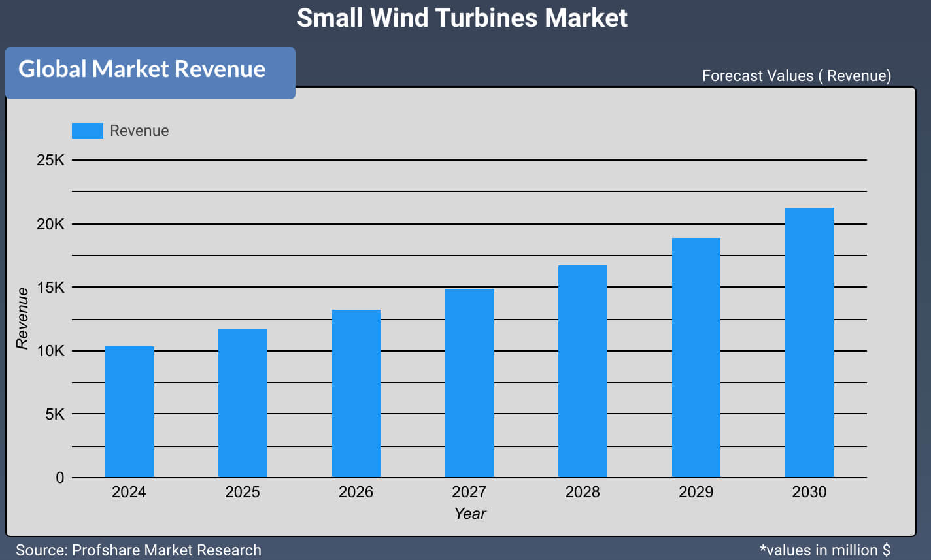Click the 15K y-axis label
The width and height of the screenshot is (931, 560).
(x=50, y=288)
